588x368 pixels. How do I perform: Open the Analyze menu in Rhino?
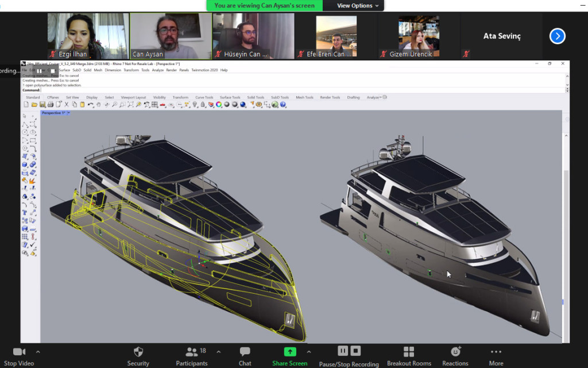point(157,70)
